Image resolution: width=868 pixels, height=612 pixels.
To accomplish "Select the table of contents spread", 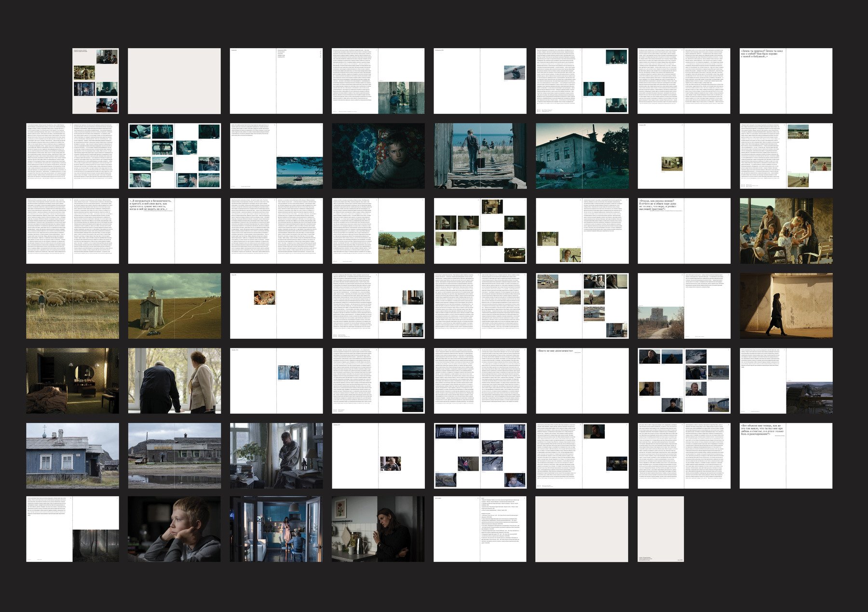I will pyautogui.click(x=276, y=81).
